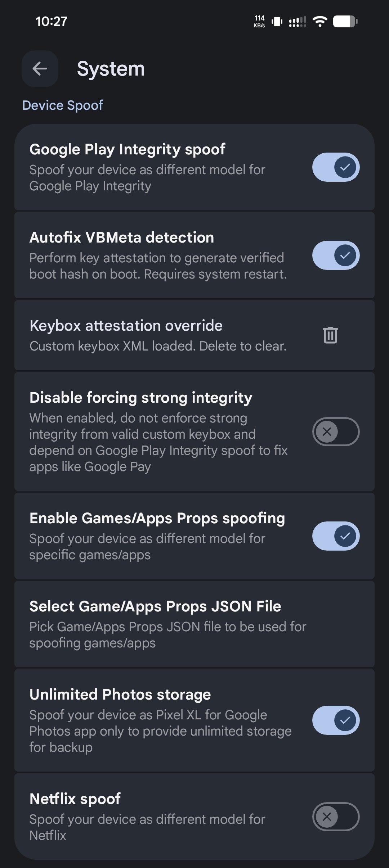Image resolution: width=389 pixels, height=868 pixels.
Task: Tap the Unlimited Photos storage description text
Action: coord(160,731)
